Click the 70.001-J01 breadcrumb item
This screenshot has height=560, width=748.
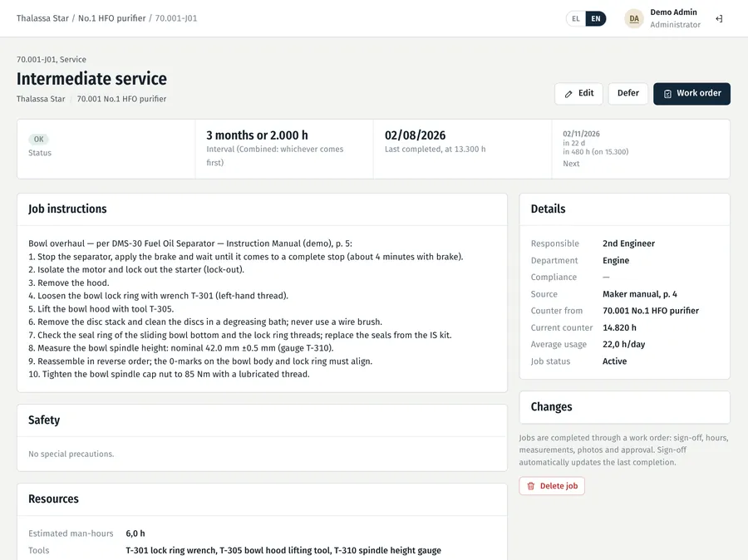[176, 18]
